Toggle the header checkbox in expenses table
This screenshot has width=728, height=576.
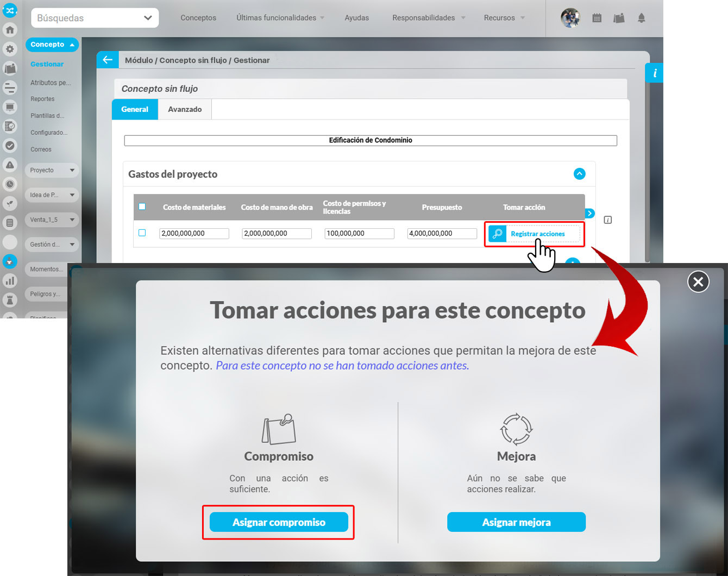click(x=142, y=206)
